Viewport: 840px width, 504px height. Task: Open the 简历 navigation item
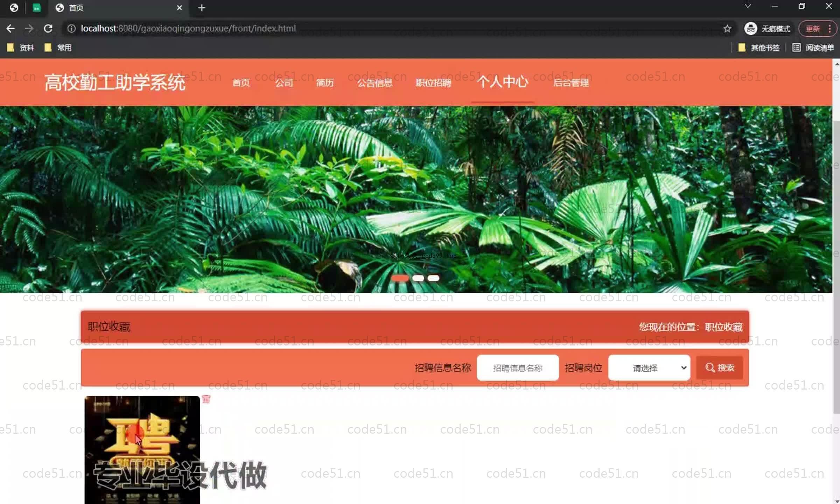click(325, 83)
